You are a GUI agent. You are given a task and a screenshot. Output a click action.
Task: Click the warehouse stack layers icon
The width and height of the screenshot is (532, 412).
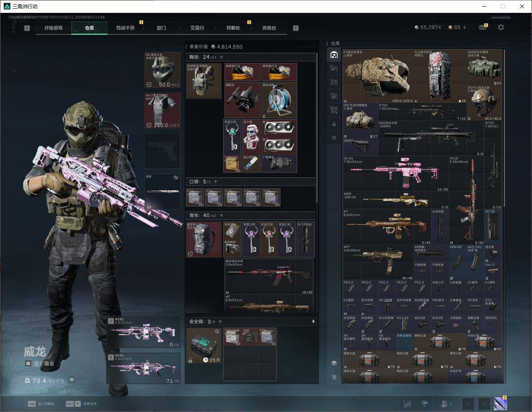click(334, 363)
